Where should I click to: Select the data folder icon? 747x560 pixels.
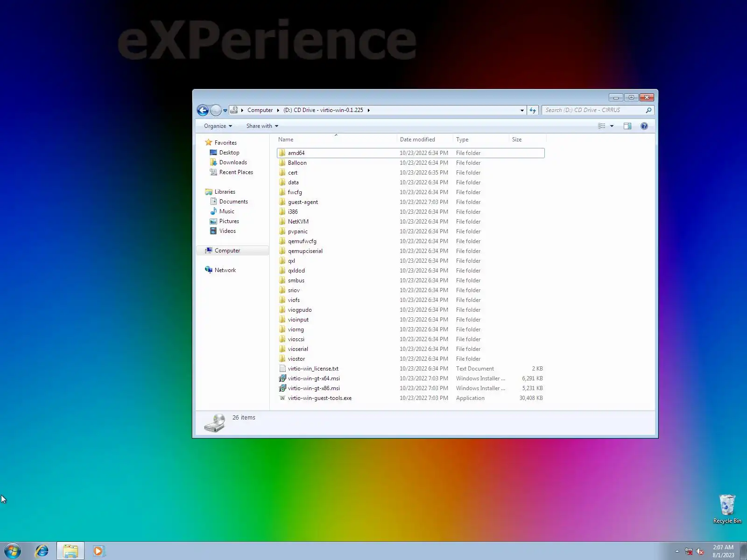[x=282, y=182]
